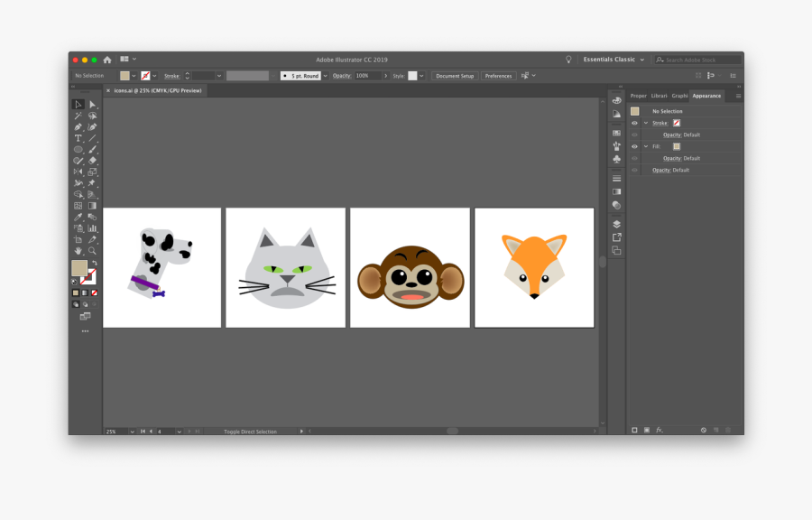Open Document Setup
Screen dimensions: 812x520
tap(455, 76)
